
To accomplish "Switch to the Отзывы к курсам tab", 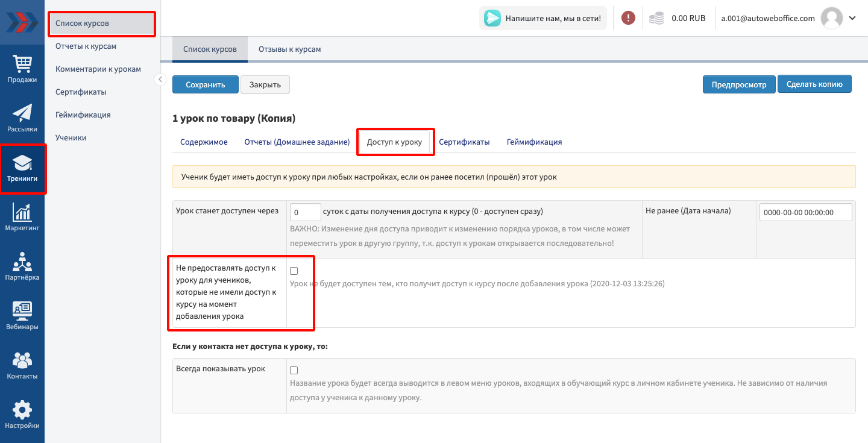I will pyautogui.click(x=289, y=49).
